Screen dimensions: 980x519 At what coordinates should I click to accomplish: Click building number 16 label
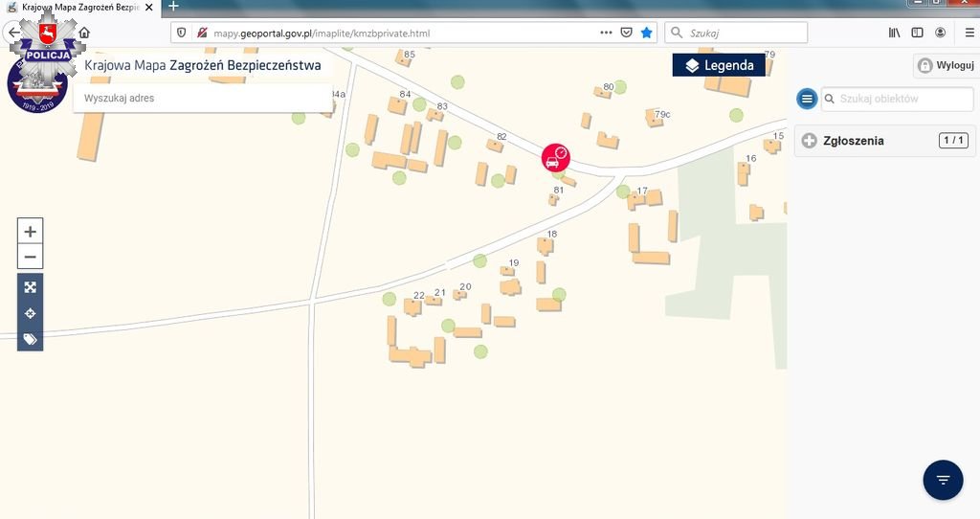click(x=750, y=158)
